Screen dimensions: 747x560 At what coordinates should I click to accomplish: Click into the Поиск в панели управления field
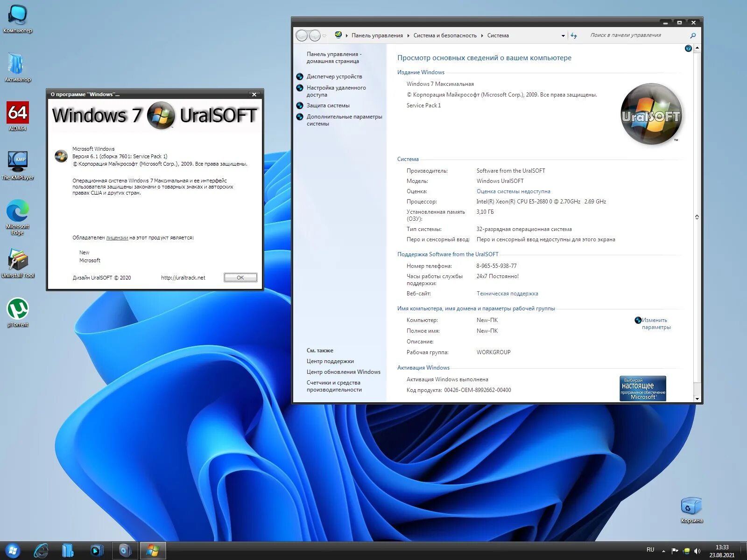638,35
